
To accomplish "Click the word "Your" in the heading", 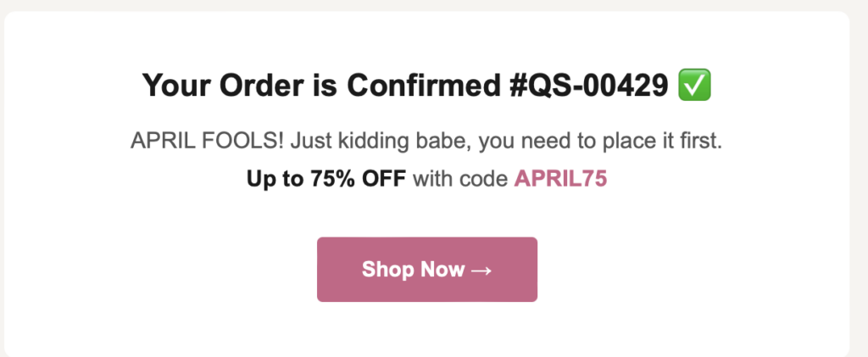I will [x=175, y=85].
